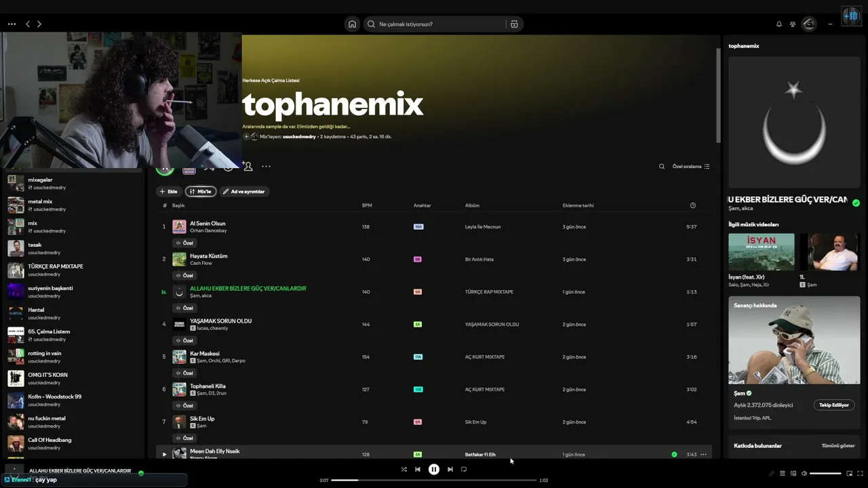
Task: Select the song 'Sik Em Up'
Action: coord(202,418)
